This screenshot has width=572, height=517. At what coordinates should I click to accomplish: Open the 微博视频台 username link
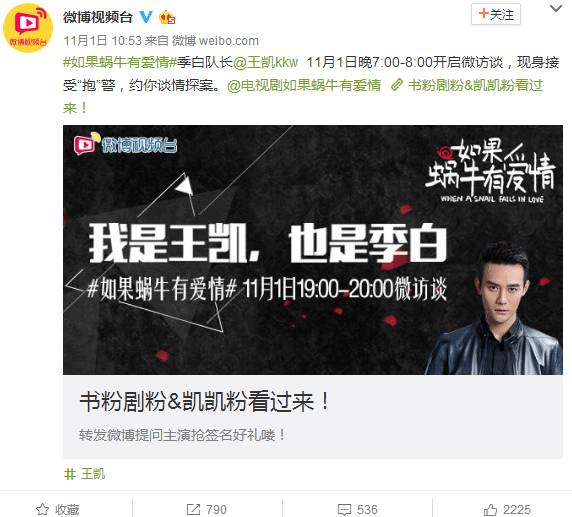[x=97, y=17]
